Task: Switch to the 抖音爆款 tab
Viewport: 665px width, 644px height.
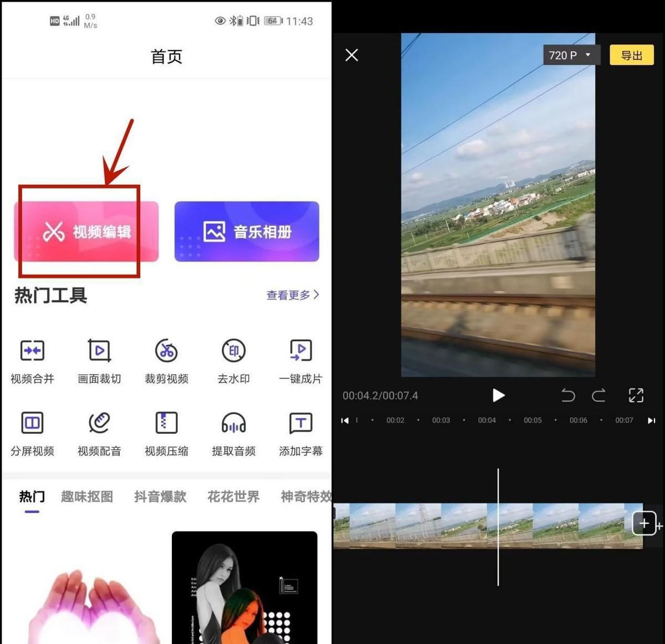Action: point(160,497)
